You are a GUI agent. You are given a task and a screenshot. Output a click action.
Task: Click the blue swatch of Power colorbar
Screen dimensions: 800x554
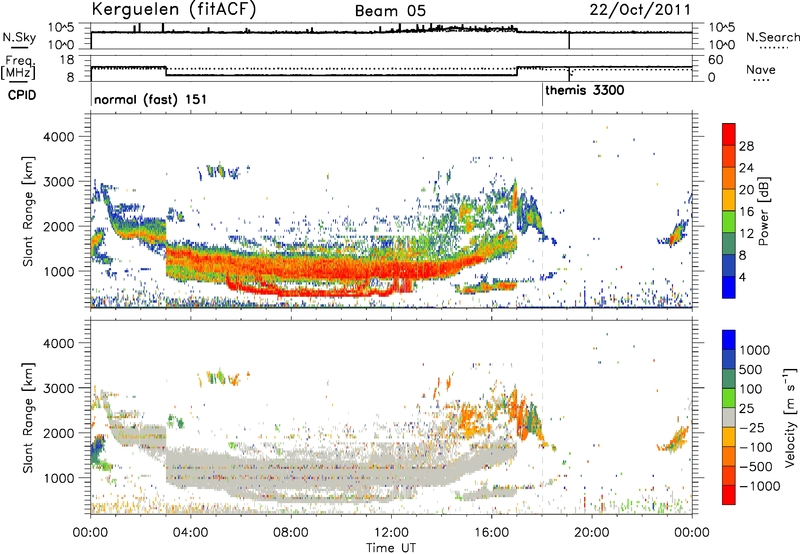(x=729, y=287)
